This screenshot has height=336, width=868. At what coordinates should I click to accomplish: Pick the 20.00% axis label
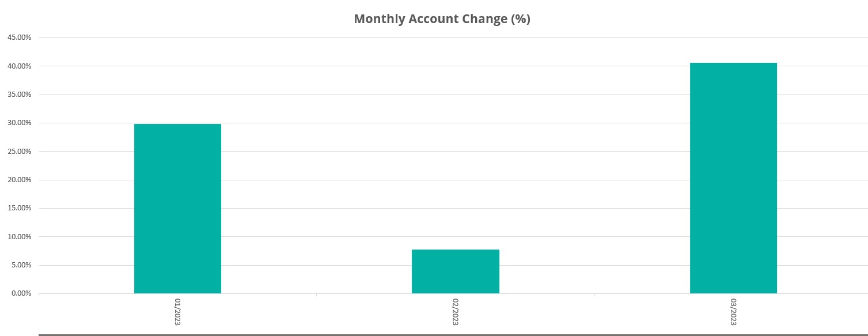(x=20, y=180)
